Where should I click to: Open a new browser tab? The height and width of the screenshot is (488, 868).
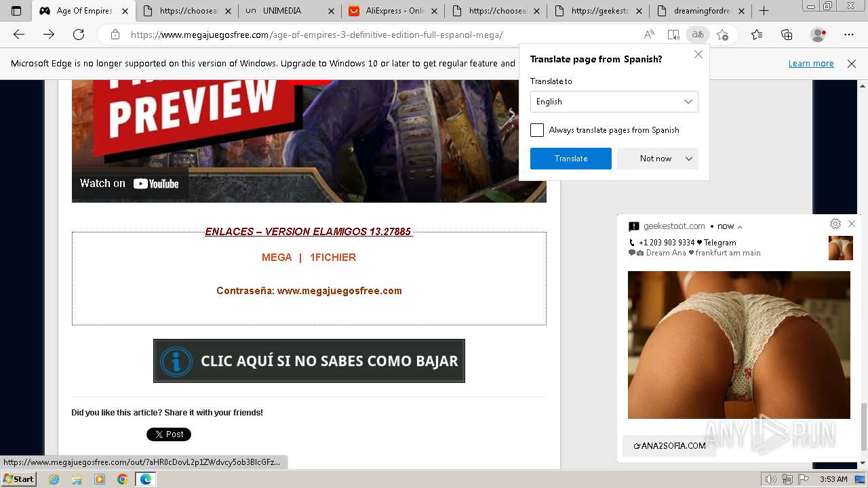[x=764, y=11]
